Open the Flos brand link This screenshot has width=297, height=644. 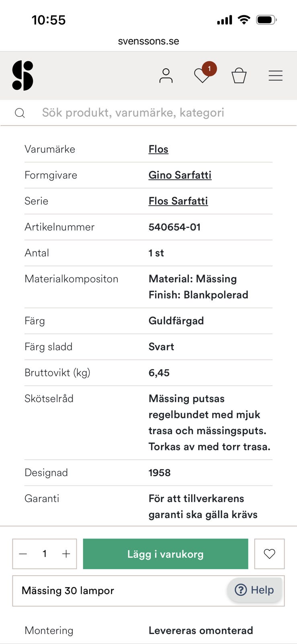158,149
